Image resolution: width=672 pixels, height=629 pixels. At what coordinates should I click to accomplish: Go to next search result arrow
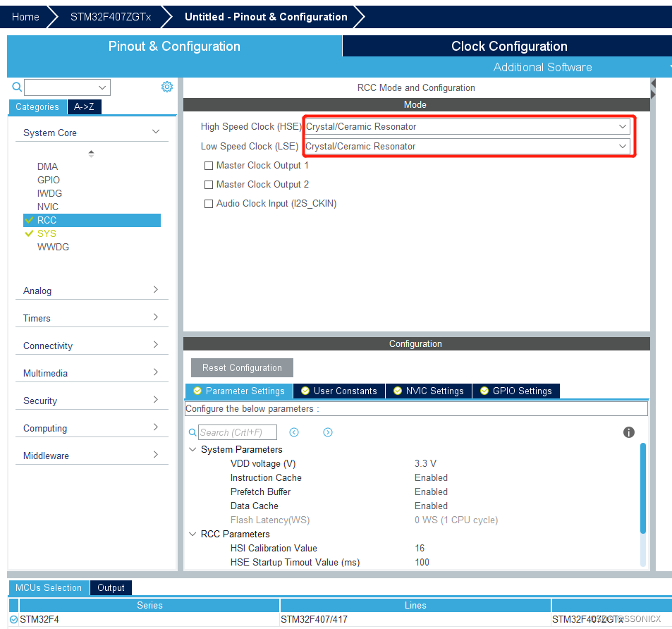[x=328, y=432]
